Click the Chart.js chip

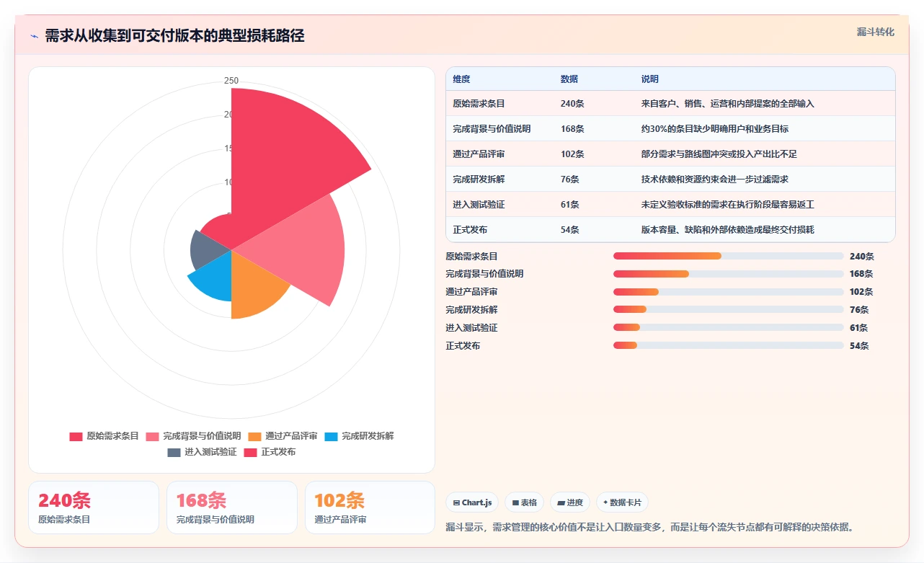pyautogui.click(x=472, y=502)
